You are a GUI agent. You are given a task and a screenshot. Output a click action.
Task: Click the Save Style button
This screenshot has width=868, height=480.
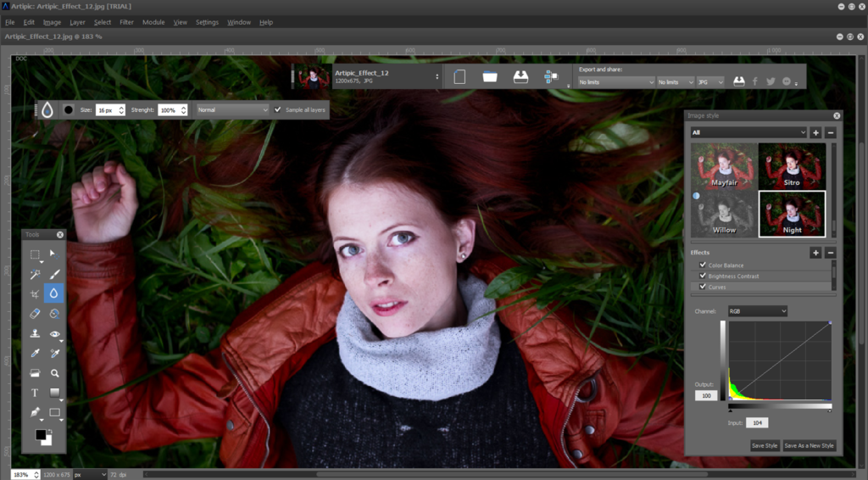(x=765, y=446)
